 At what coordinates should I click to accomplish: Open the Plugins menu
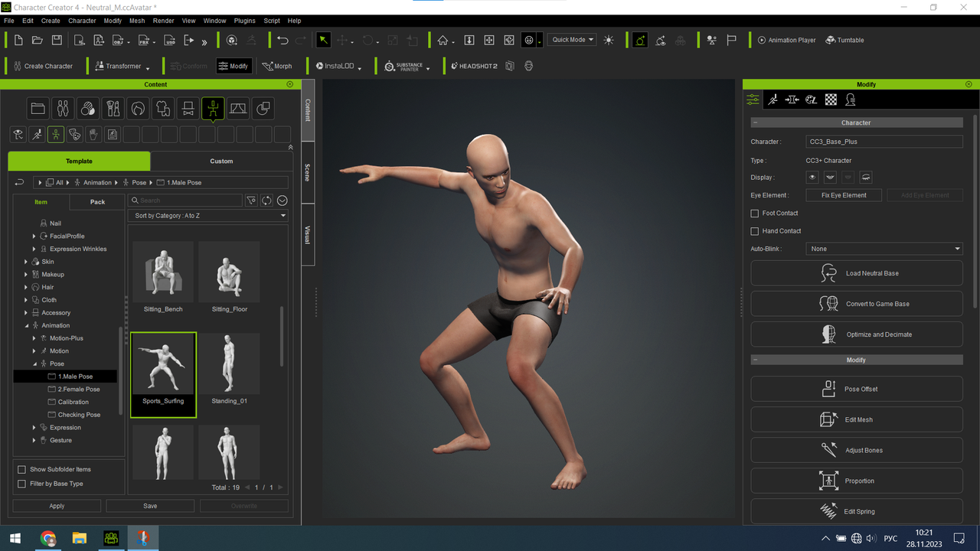pos(244,21)
